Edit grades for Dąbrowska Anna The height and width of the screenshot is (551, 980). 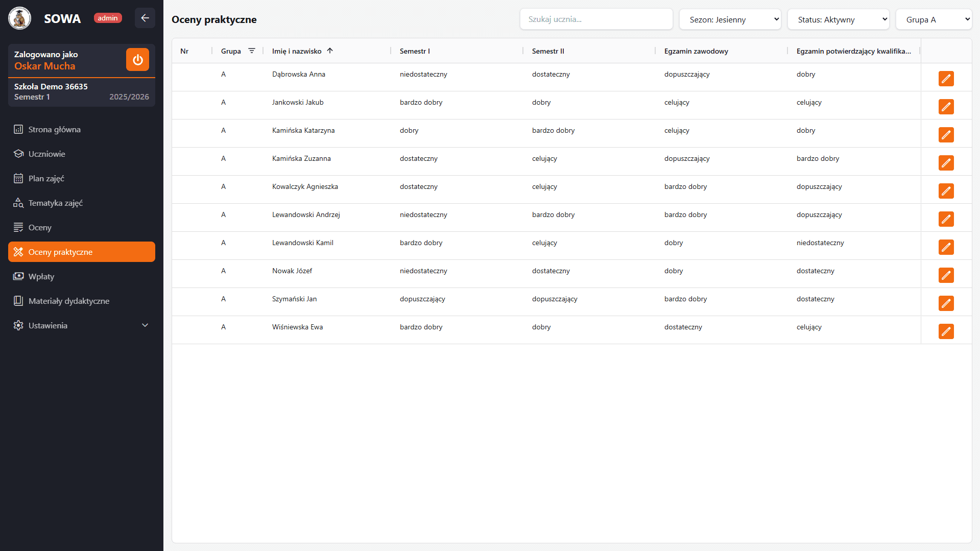point(946,79)
